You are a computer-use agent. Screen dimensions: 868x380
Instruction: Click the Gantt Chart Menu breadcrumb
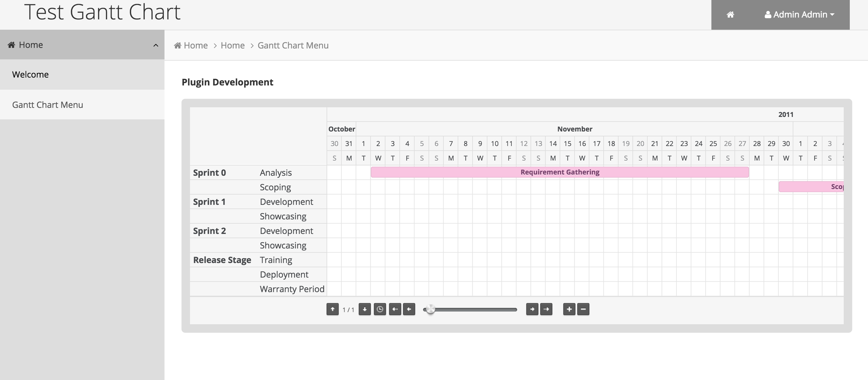click(x=293, y=45)
